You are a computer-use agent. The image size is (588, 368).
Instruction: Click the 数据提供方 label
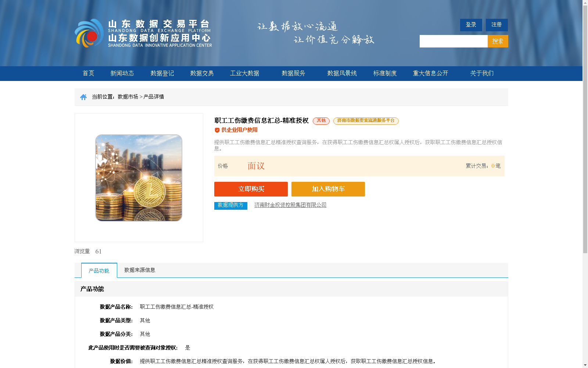pyautogui.click(x=231, y=205)
